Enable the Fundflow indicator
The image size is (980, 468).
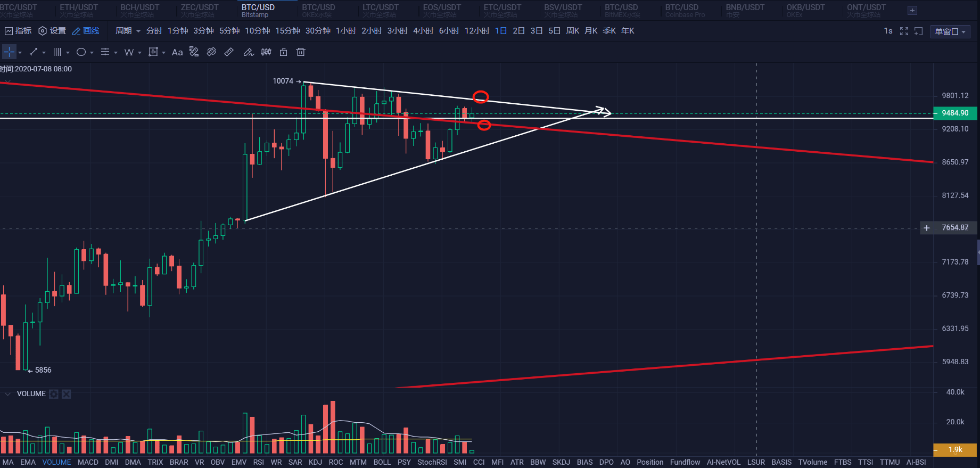pos(685,462)
